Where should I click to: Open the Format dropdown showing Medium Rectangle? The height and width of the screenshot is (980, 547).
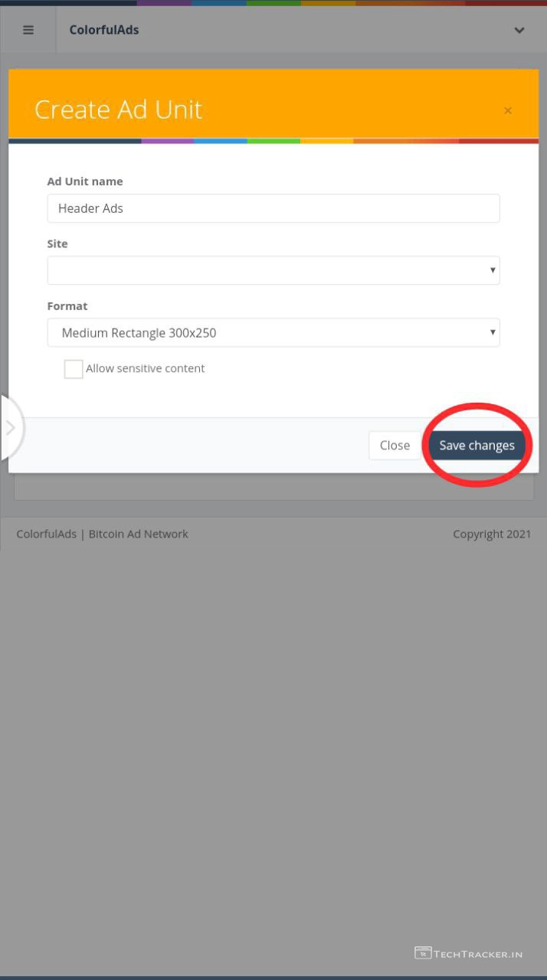[273, 333]
